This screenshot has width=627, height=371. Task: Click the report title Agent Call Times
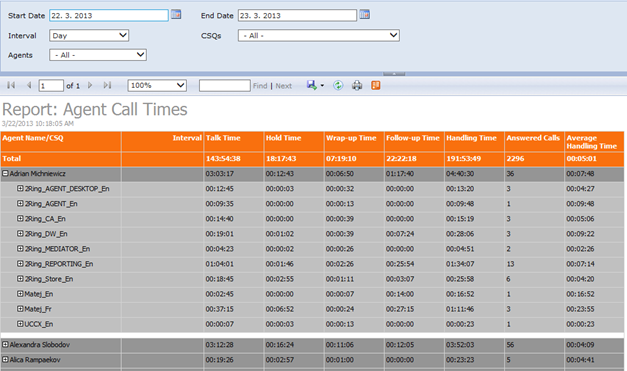click(x=95, y=110)
